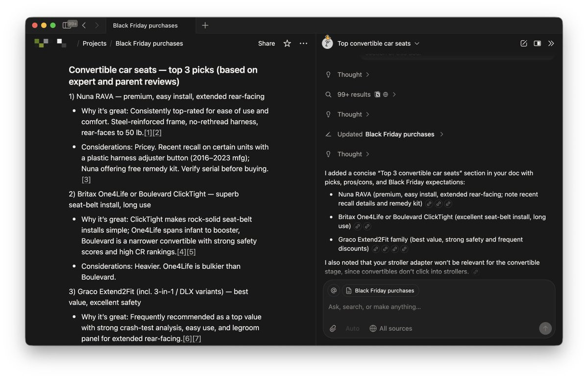Click the 1) Nuna RAVA line in the doc
The image size is (588, 379).
pos(167,96)
